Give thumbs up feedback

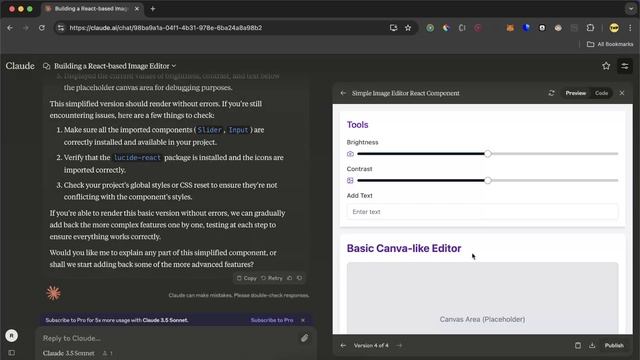pos(290,278)
